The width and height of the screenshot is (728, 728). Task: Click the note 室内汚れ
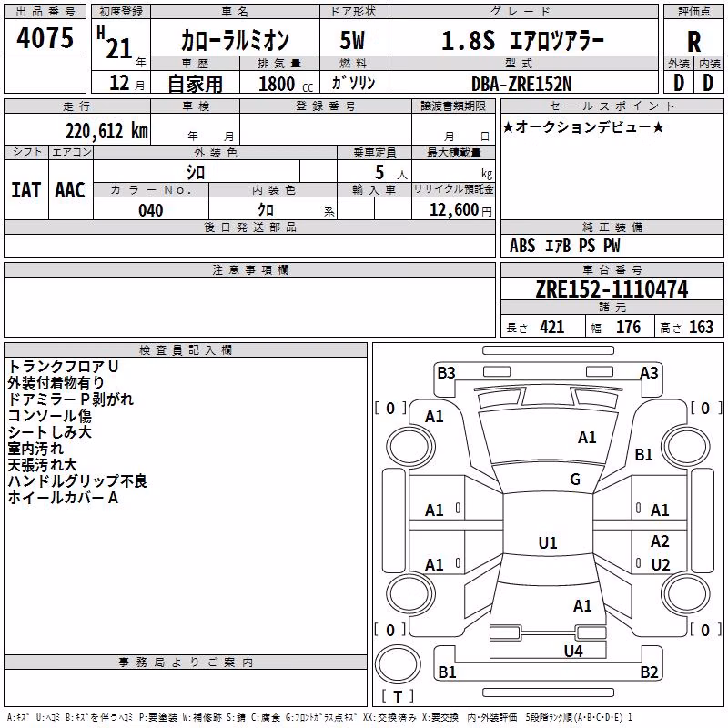[x=35, y=449]
